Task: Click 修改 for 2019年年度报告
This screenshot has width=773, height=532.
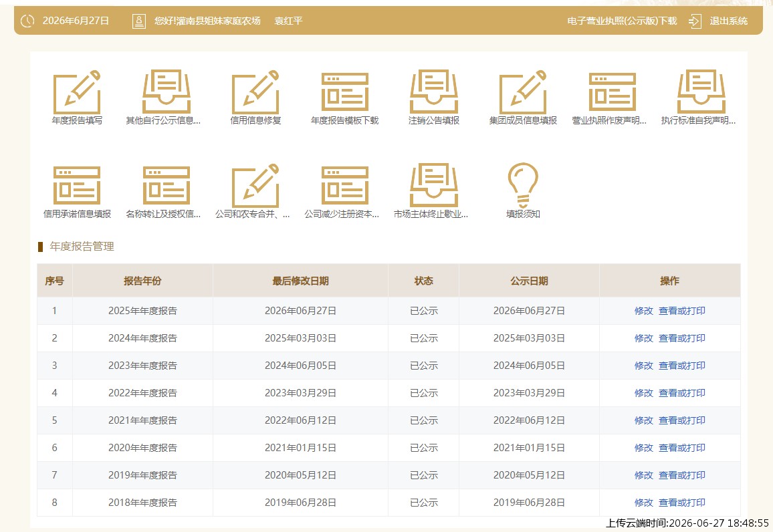Action: point(643,475)
